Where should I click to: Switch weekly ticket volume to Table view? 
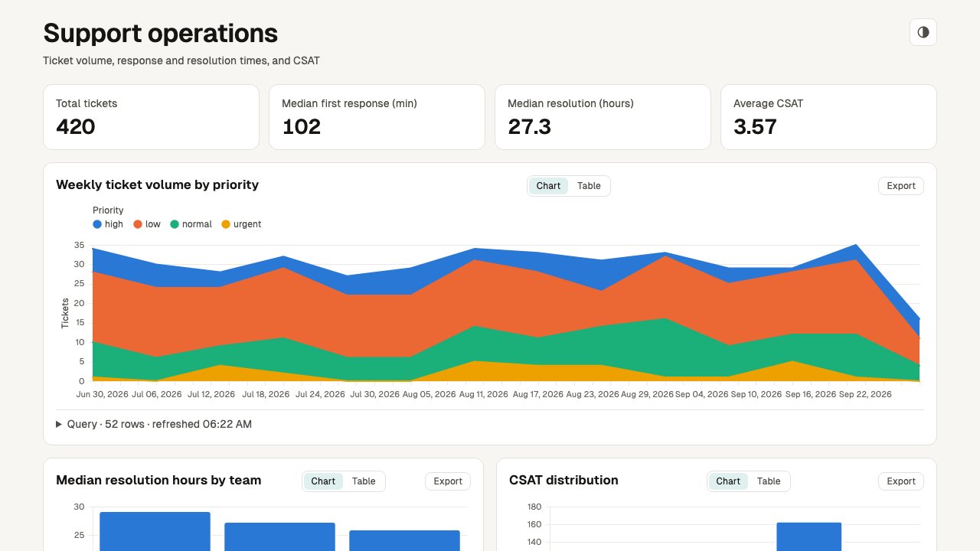[x=589, y=186]
